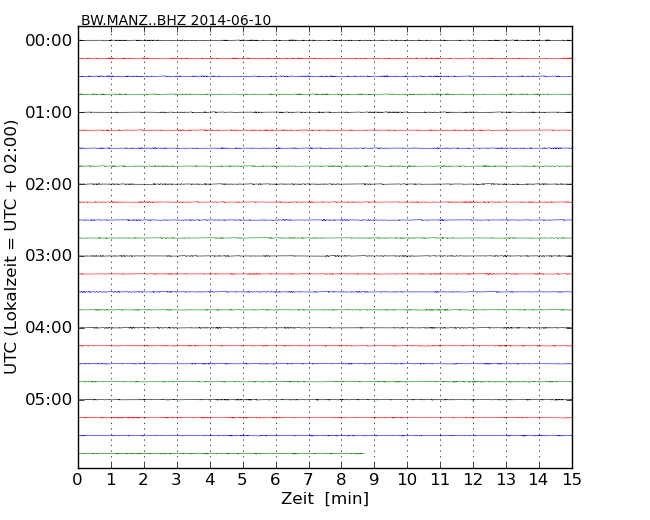Viewport: 650px width, 520px height.
Task: Click the UTC Lokalzeit axis title
Action: click(x=11, y=247)
